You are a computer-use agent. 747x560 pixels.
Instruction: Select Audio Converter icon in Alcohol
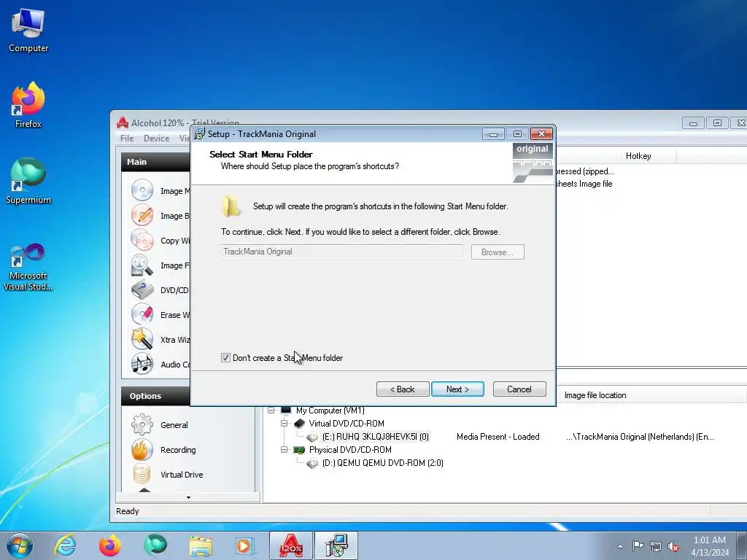point(142,365)
